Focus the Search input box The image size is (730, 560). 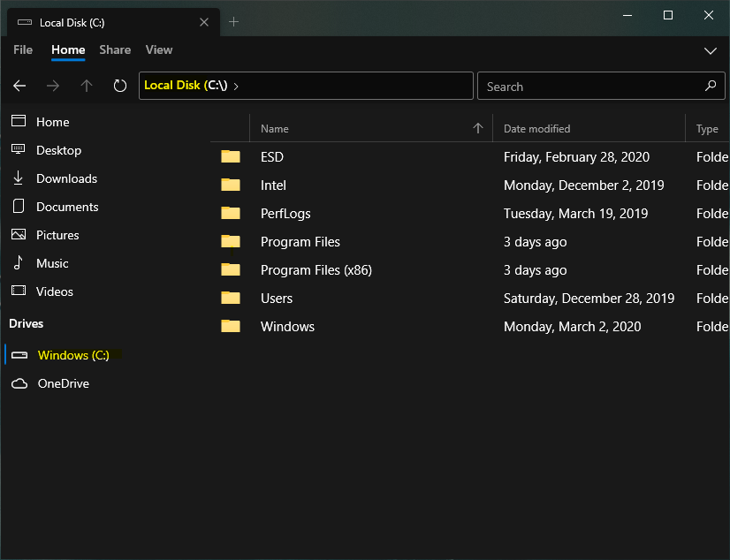[601, 86]
